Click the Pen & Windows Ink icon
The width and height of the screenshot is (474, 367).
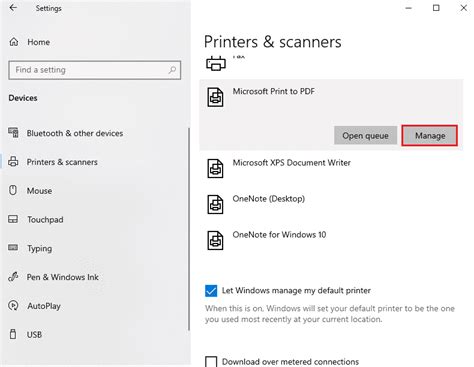coord(13,277)
